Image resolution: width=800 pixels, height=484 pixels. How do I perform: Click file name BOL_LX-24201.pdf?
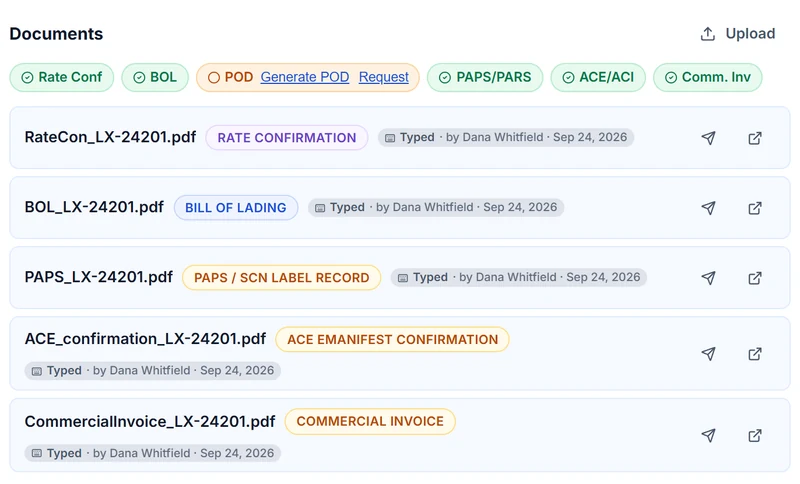(x=94, y=207)
